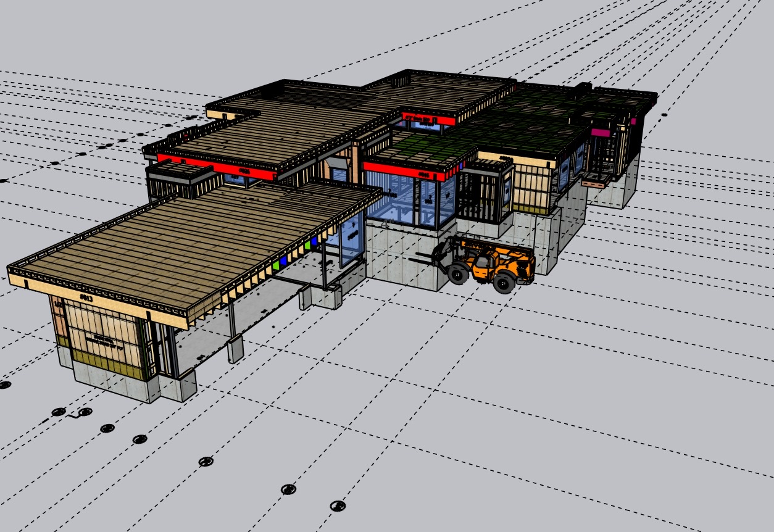Select the concrete foundation wall below glass room
The image size is (774, 532).
[401, 256]
